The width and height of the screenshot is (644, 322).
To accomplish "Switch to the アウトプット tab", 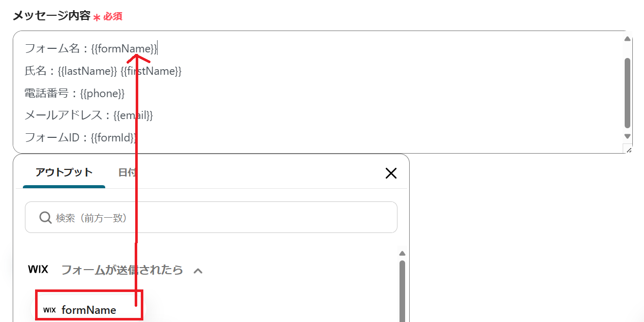I will 64,172.
